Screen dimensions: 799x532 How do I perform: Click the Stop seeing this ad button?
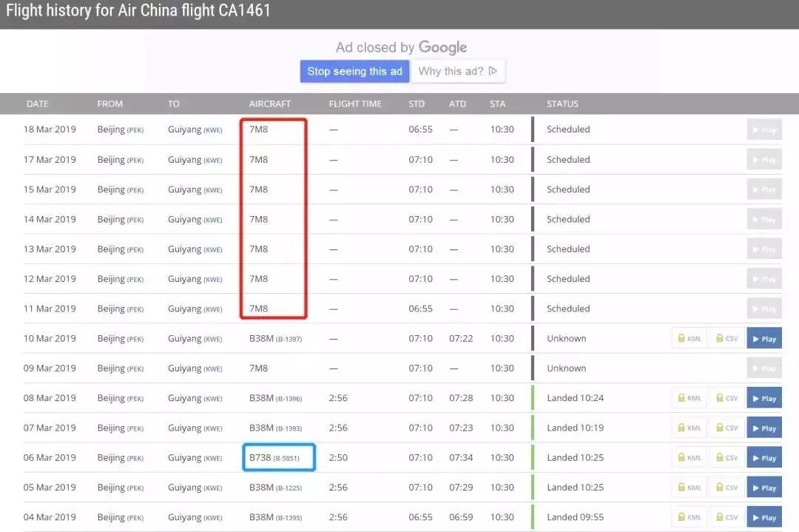(x=354, y=71)
